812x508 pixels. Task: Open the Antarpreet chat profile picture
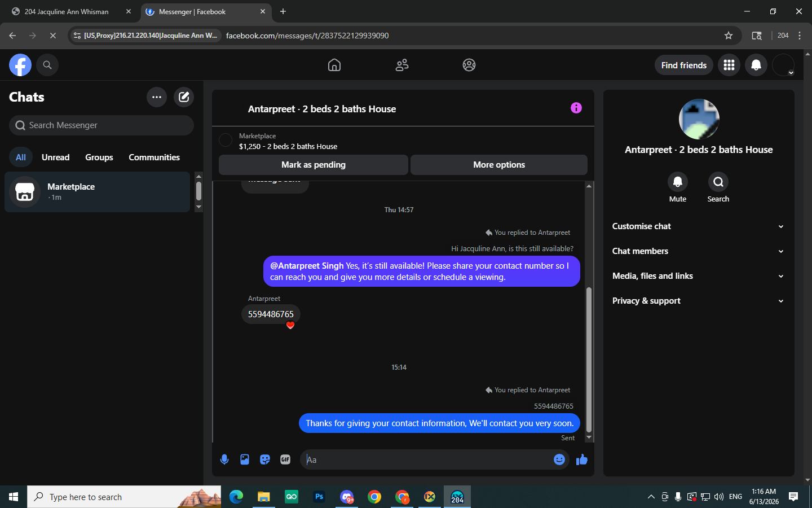tap(699, 119)
